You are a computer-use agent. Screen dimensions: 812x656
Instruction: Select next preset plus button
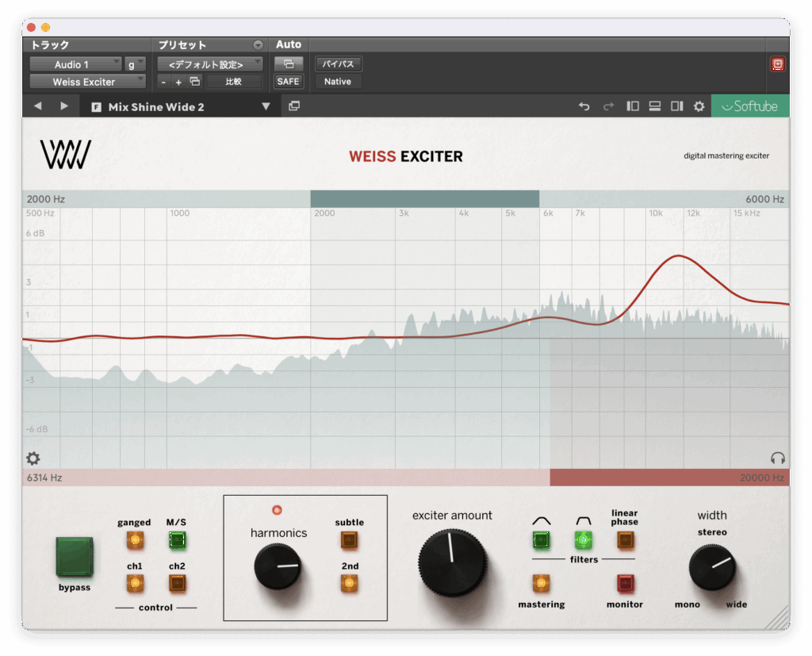[178, 82]
